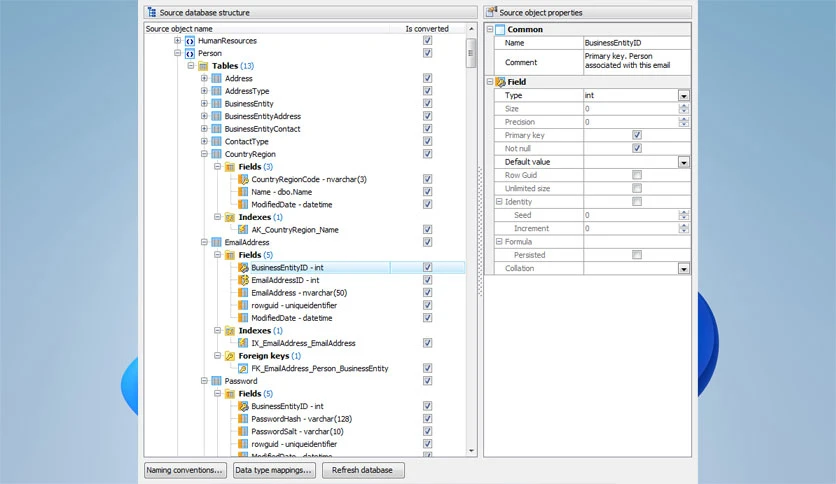Click the tree scrollbar up arrow
Screen dimensions: 836x484
(x=471, y=29)
